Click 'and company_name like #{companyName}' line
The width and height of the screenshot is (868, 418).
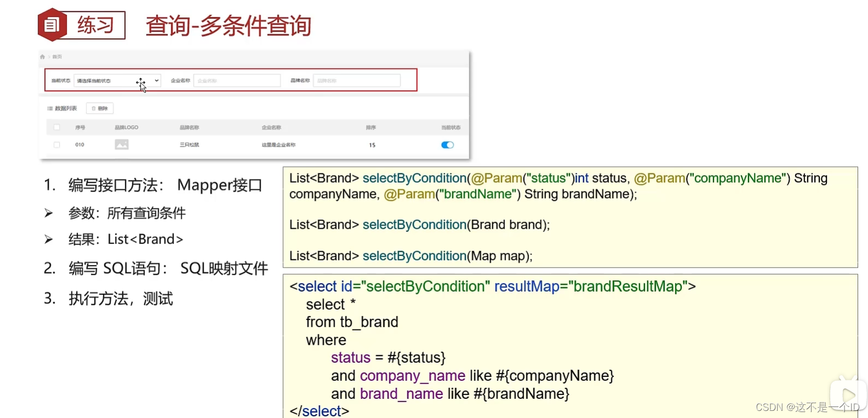pos(473,375)
